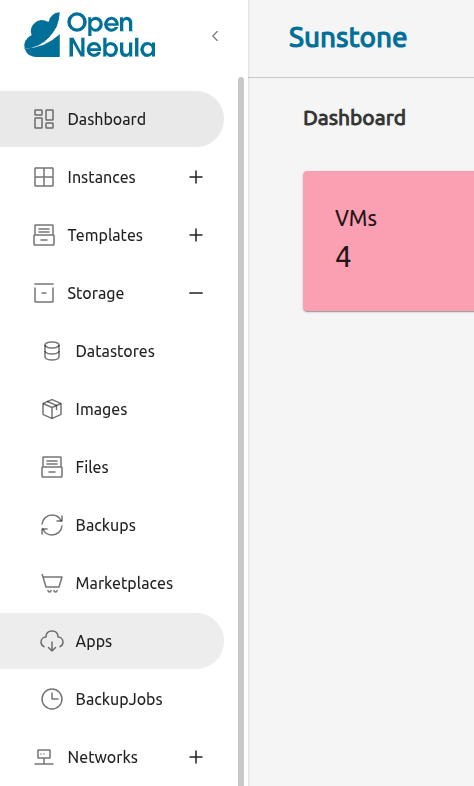Click the Apps cloud download icon

tap(52, 641)
